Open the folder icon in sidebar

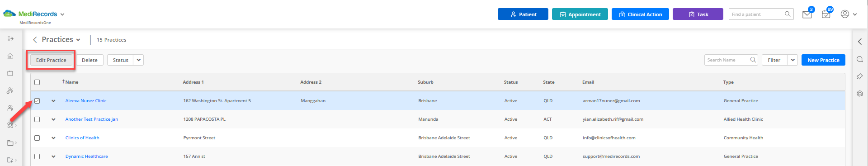point(10,143)
